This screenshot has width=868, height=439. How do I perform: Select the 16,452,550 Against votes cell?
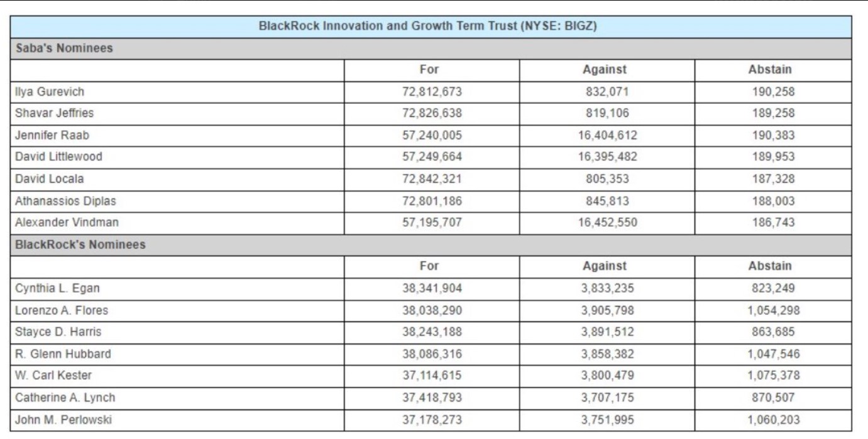[607, 222]
